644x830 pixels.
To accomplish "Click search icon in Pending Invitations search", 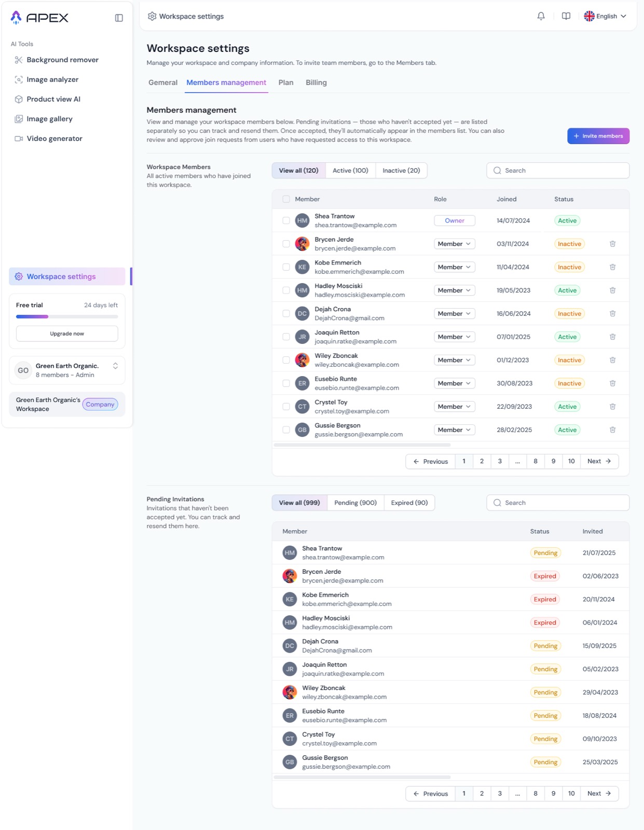I will [x=497, y=503].
